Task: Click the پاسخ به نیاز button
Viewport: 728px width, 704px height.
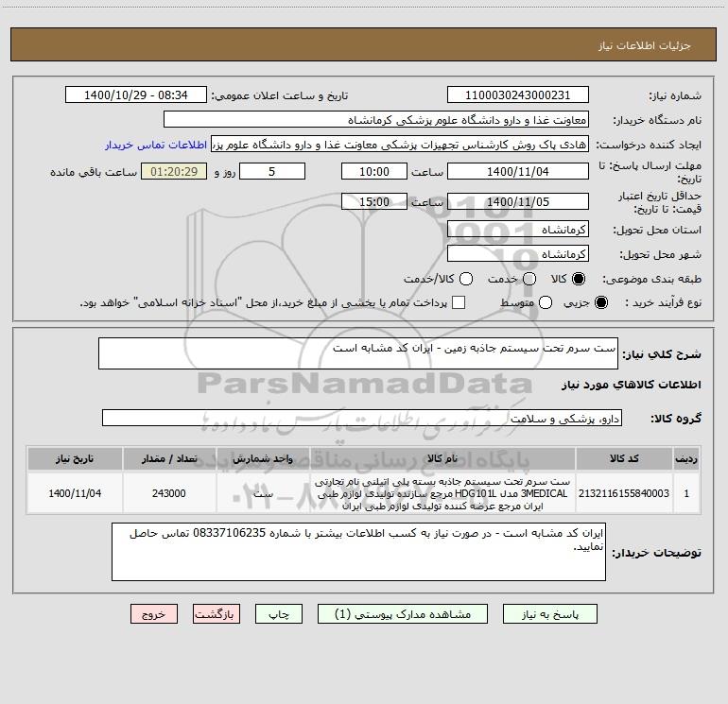Action: pos(550,614)
